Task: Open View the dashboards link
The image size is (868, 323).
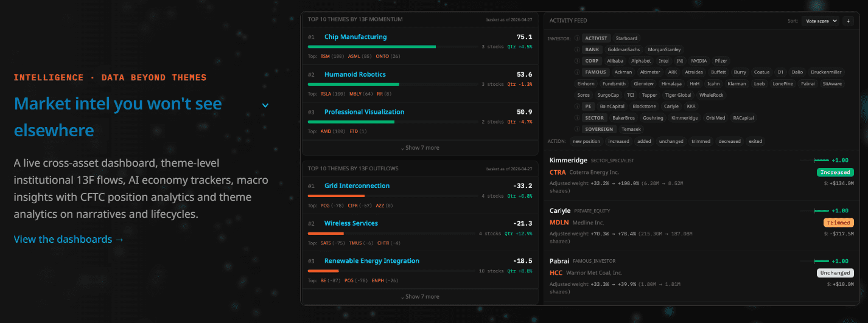Action: click(69, 239)
